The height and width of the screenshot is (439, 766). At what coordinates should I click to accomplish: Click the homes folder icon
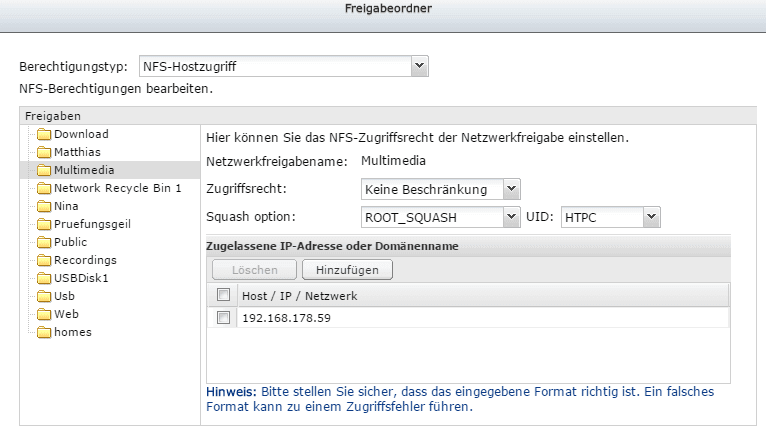[x=44, y=332]
